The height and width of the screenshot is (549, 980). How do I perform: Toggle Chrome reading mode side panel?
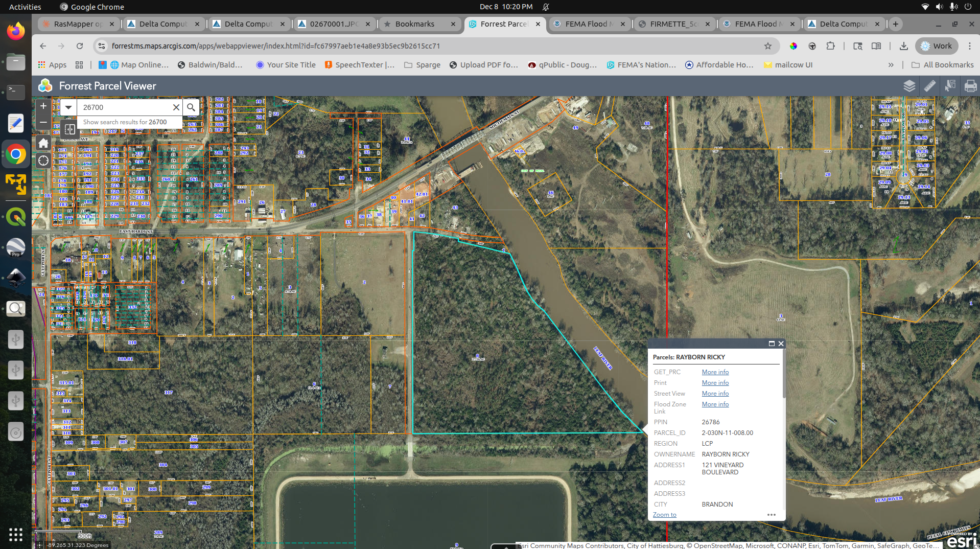tap(876, 46)
